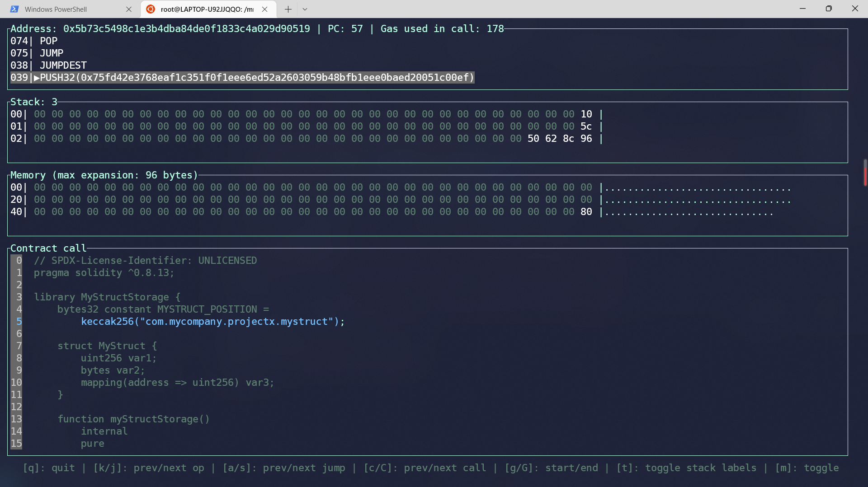The height and width of the screenshot is (487, 868).
Task: Switch to the Windows PowerShell tab
Action: 56,9
